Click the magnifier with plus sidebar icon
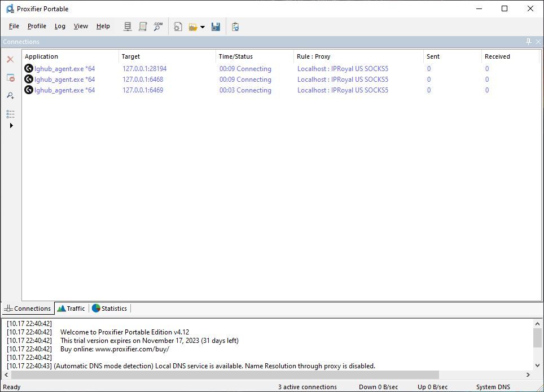The image size is (544, 392). pos(10,95)
